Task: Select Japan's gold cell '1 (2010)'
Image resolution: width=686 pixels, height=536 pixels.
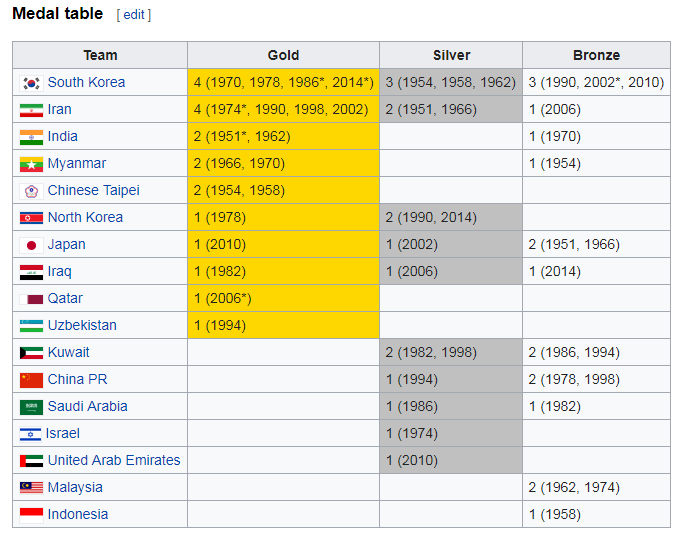Action: click(284, 245)
